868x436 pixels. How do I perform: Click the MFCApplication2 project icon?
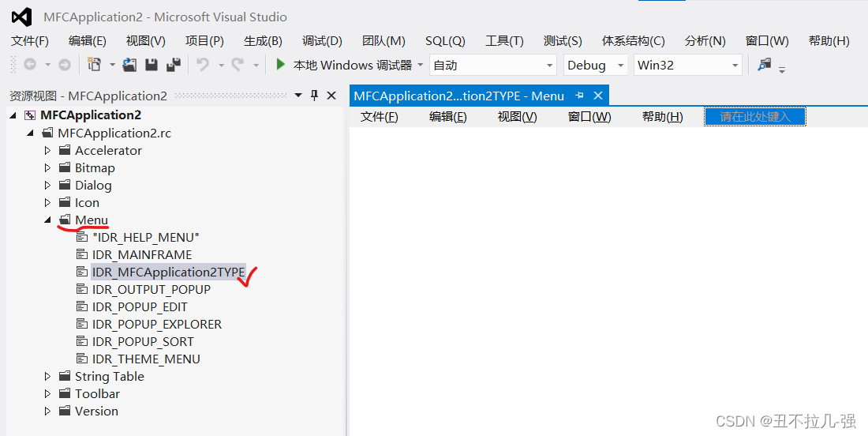point(31,115)
